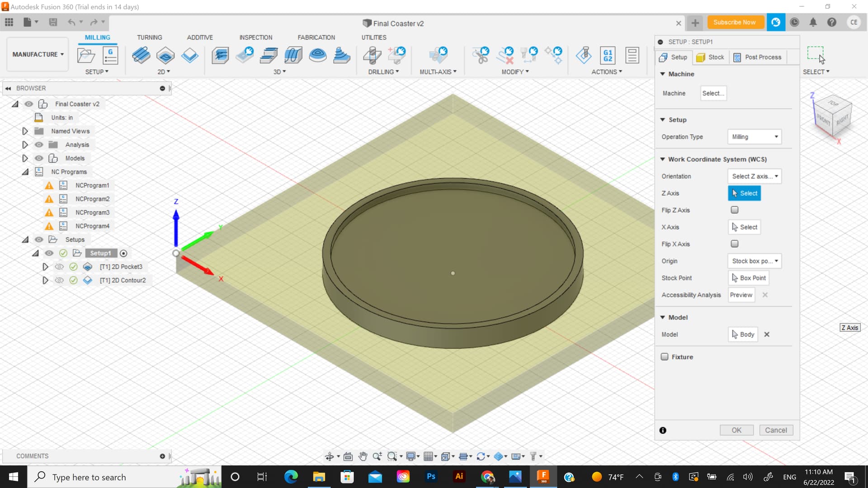
Task: Open the MANUFACTURE workspace dropdown
Action: tap(38, 54)
